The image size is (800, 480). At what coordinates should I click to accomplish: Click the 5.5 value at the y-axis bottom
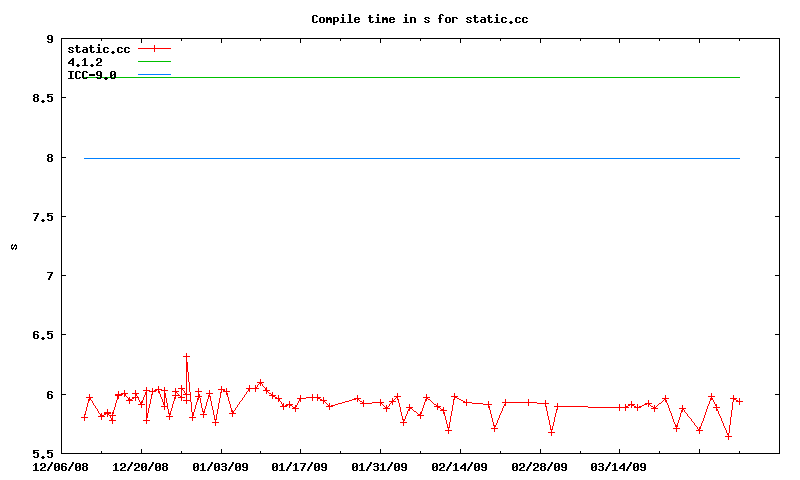click(44, 453)
